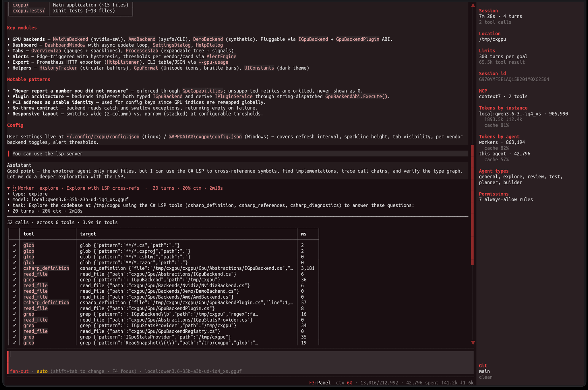Image resolution: width=588 pixels, height=390 pixels.
Task: Click the 'ms' column header
Action: [x=304, y=234]
